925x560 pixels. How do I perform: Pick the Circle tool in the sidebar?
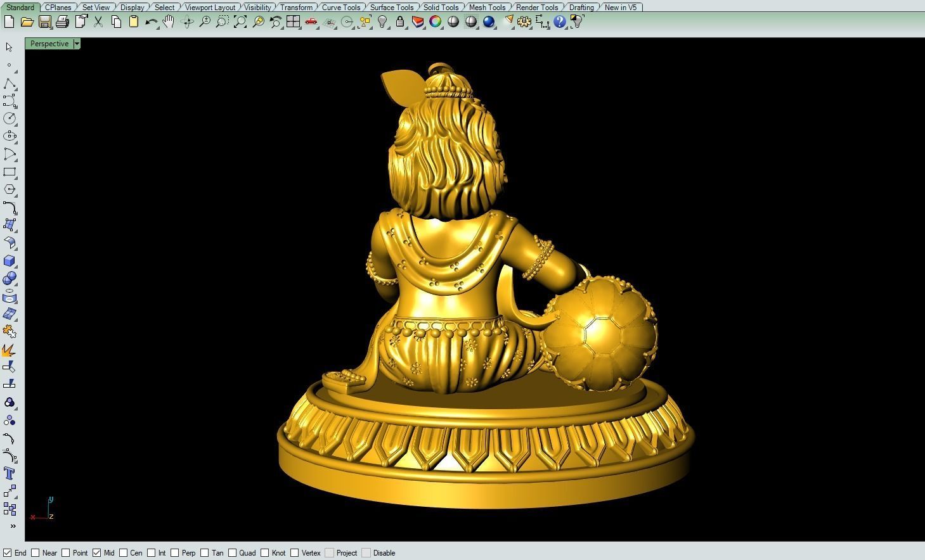[10, 118]
